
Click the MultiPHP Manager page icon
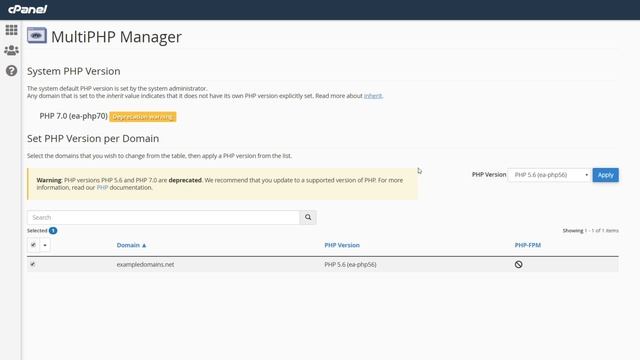[x=37, y=36]
